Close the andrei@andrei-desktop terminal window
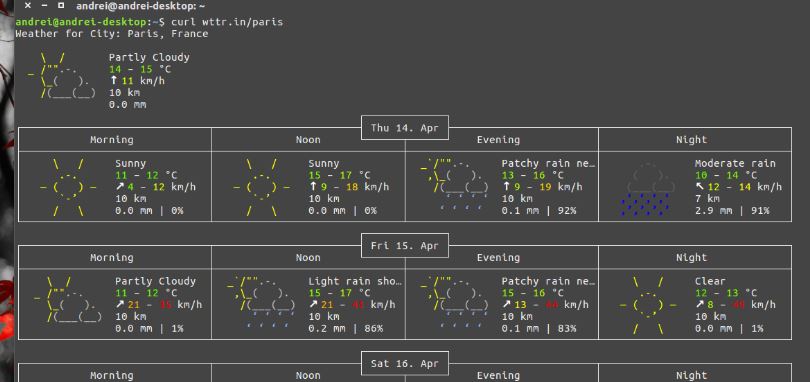This screenshot has height=382, width=810. [x=28, y=6]
